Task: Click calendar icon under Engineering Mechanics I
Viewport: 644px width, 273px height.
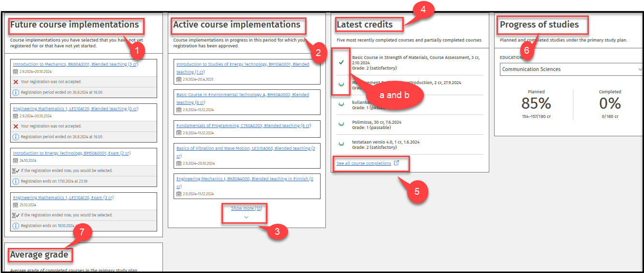Action: (179, 194)
